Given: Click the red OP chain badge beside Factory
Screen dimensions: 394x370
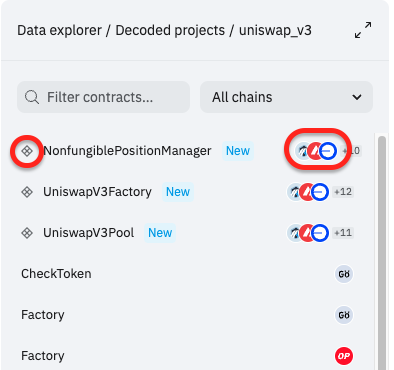Looking at the screenshot, I should (x=344, y=356).
